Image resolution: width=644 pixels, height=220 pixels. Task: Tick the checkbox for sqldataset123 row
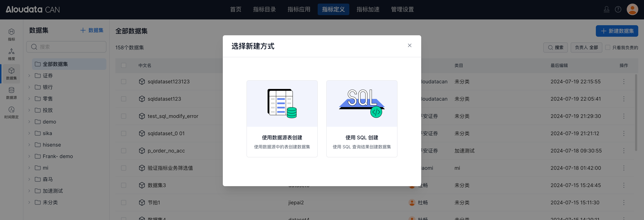[123, 99]
